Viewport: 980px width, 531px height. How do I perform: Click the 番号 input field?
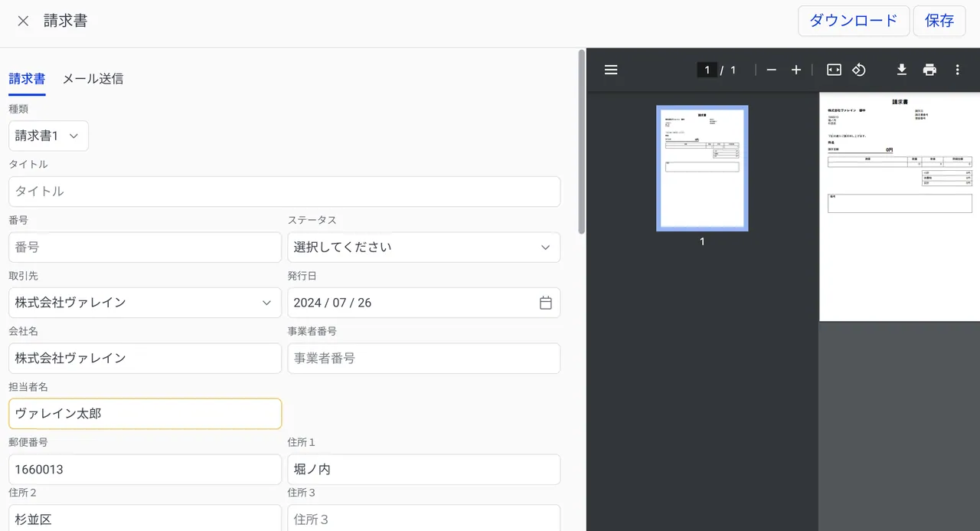(145, 247)
